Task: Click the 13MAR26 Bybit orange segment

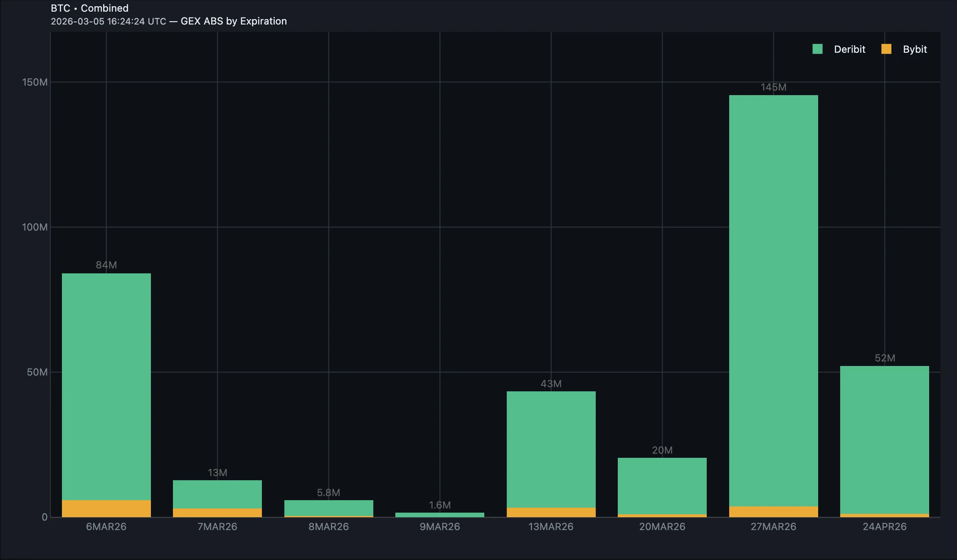Action: (551, 512)
